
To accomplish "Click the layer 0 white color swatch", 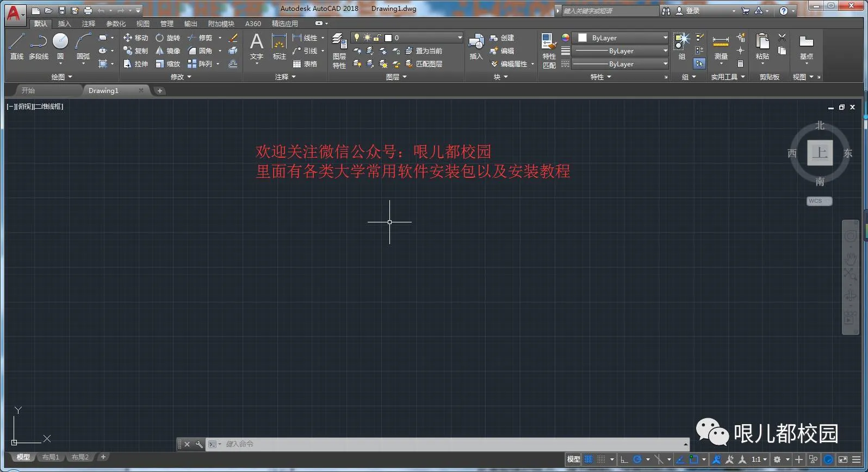I will coord(388,38).
